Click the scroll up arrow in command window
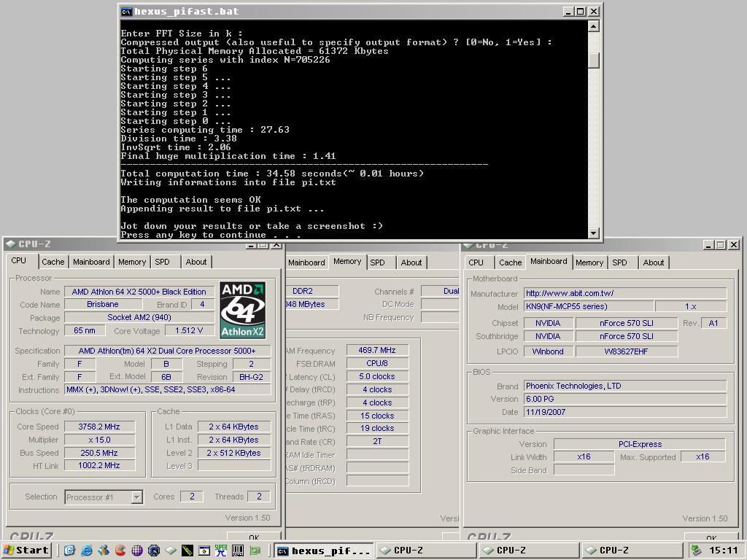 [594, 26]
